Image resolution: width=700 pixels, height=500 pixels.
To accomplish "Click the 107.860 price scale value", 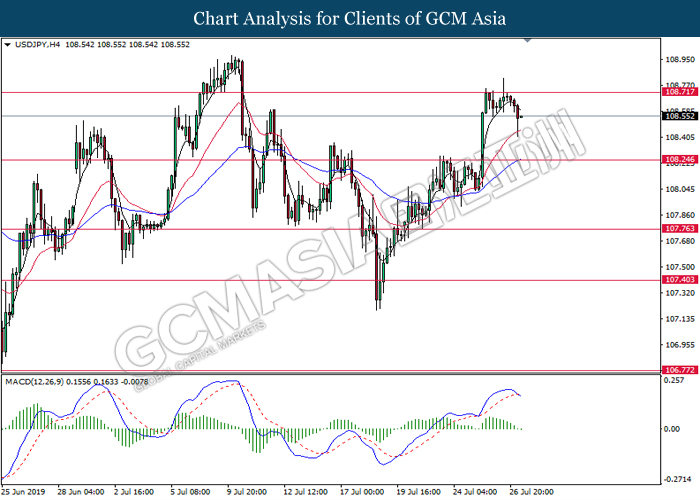I will (680, 215).
